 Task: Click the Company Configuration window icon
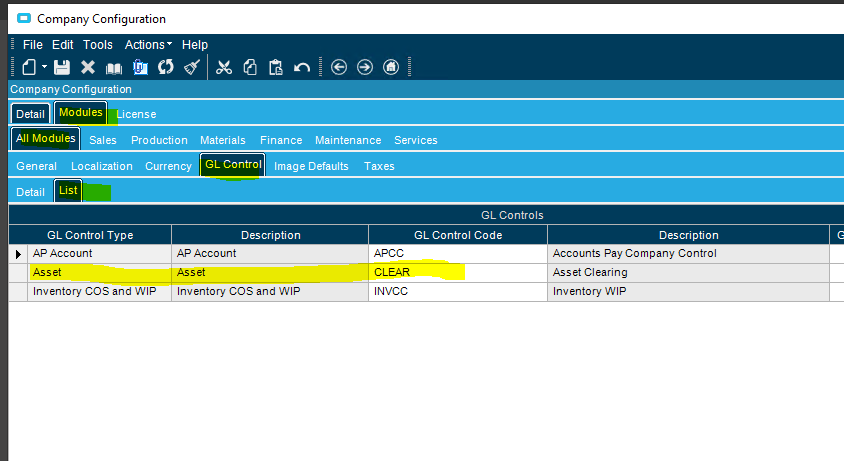pyautogui.click(x=24, y=18)
